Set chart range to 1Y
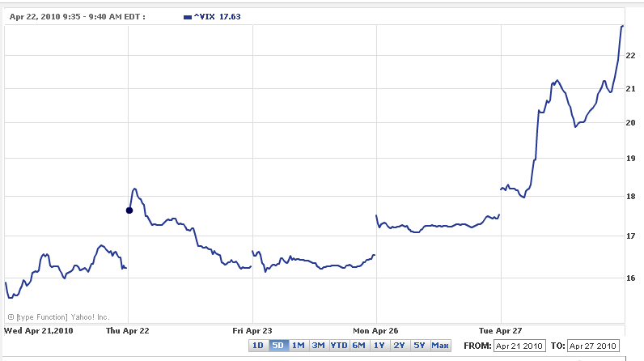 (379, 346)
